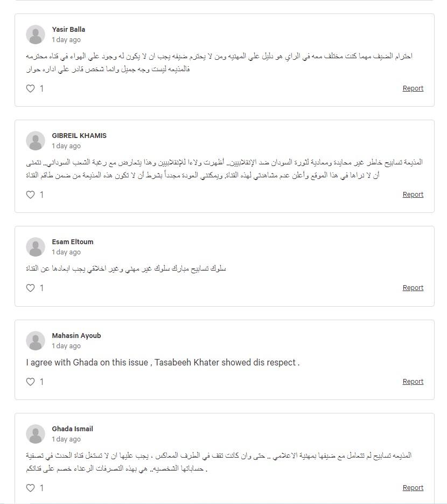The height and width of the screenshot is (504, 447).
Task: Tap the heart on Esam Eltoum's comment
Action: click(x=30, y=288)
